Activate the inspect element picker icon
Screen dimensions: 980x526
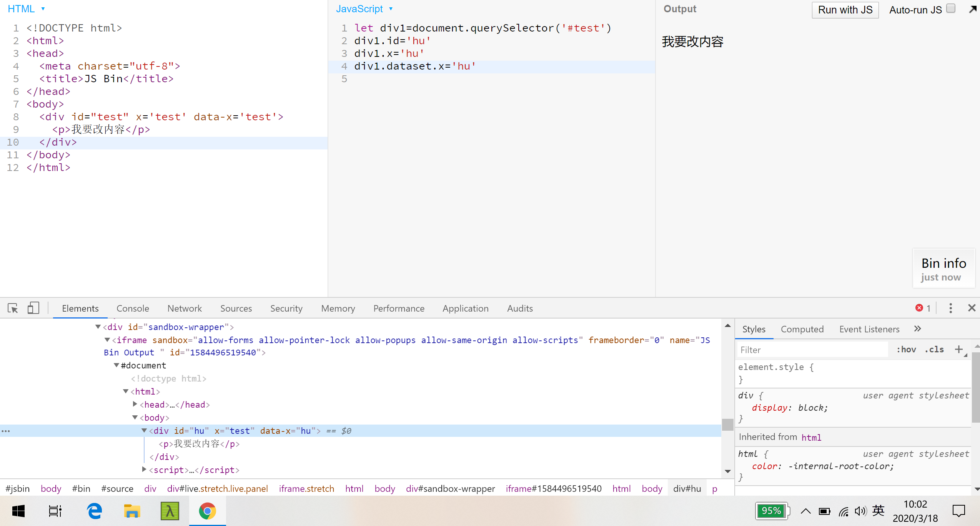(13, 308)
